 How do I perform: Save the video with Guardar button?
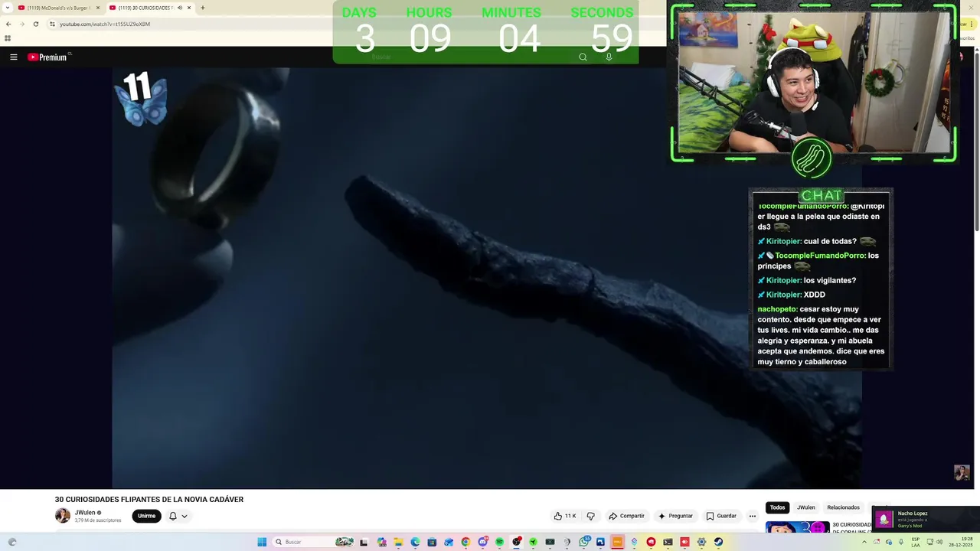click(721, 516)
